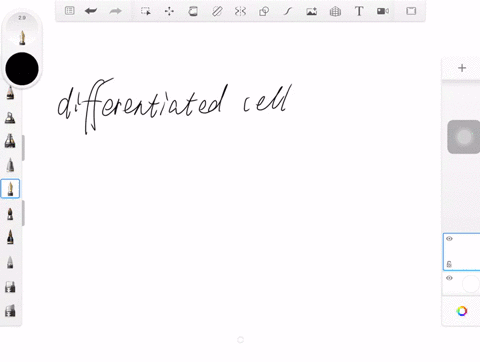Open the Import Image tool
This screenshot has height=362, width=480.
point(311,11)
